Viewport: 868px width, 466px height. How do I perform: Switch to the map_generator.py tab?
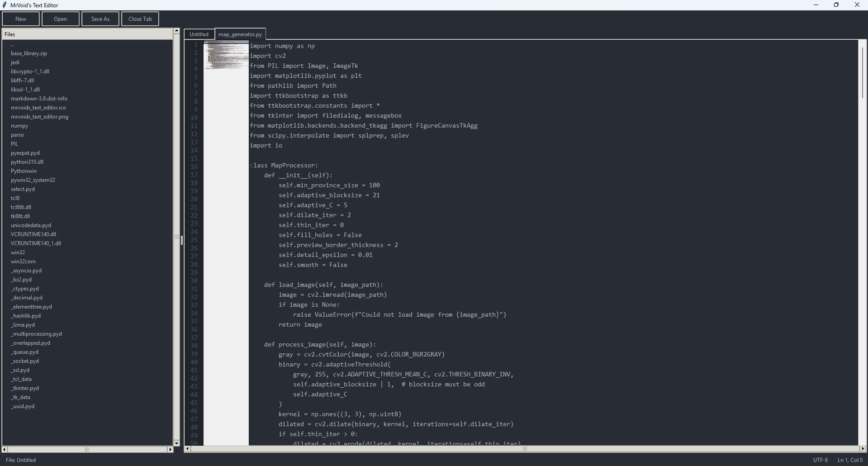(240, 34)
